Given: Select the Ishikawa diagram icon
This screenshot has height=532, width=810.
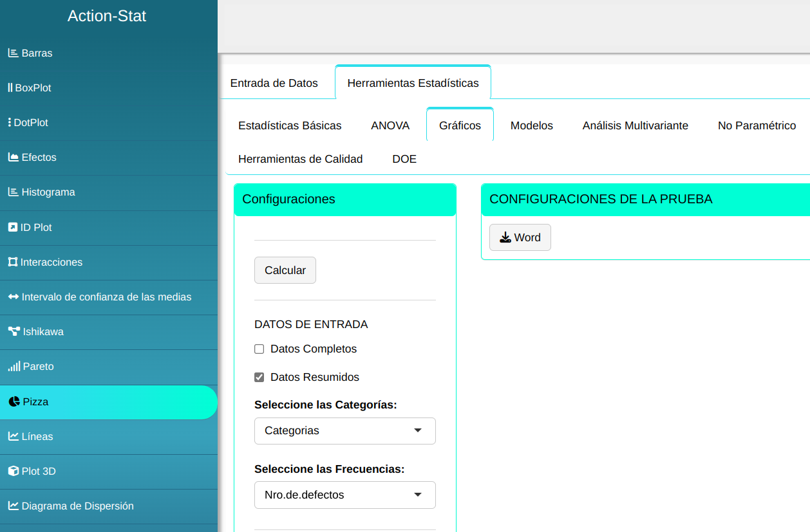Looking at the screenshot, I should pyautogui.click(x=14, y=332).
